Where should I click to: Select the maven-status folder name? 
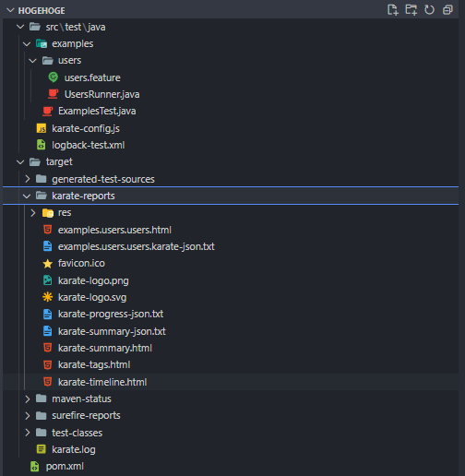point(81,399)
